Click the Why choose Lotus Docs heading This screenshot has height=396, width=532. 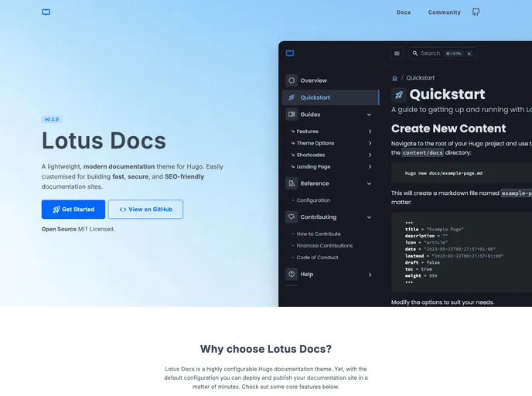click(266, 349)
